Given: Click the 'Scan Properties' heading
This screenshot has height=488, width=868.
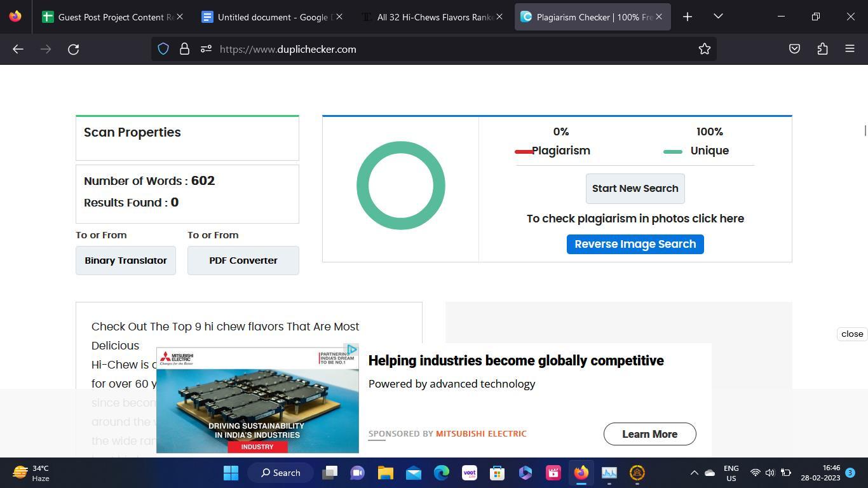Looking at the screenshot, I should coord(132,133).
